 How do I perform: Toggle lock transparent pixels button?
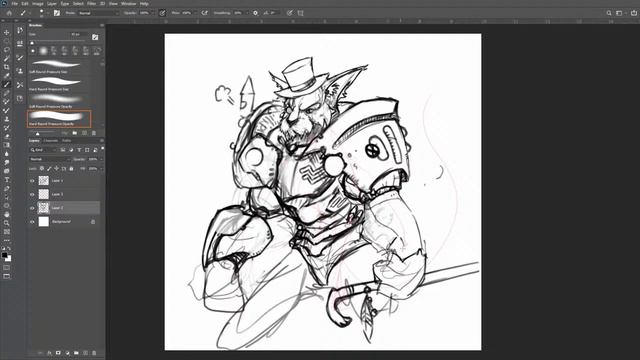42,169
